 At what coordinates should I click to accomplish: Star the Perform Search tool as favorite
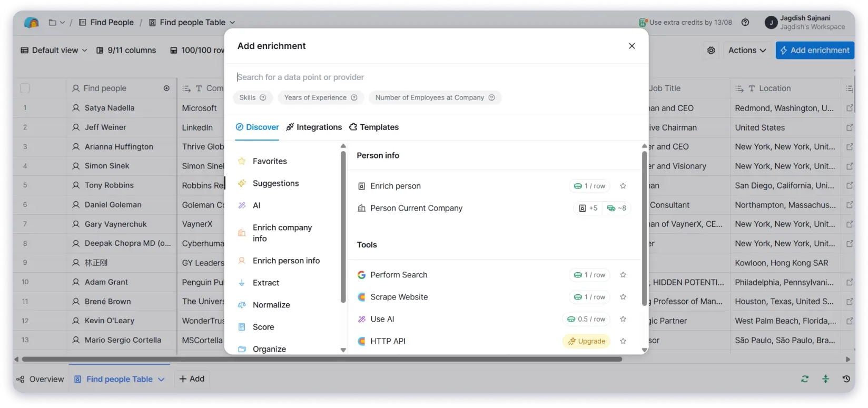[x=623, y=275]
